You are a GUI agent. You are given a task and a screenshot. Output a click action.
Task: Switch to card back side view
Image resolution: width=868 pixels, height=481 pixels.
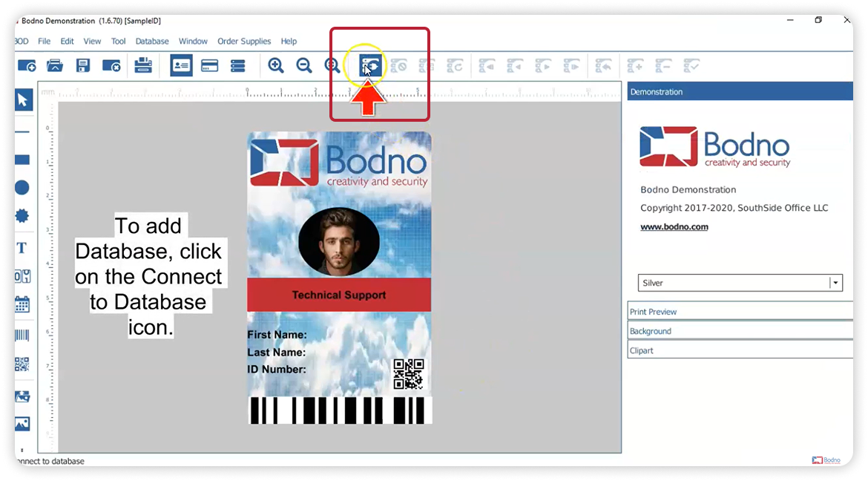pos(210,66)
